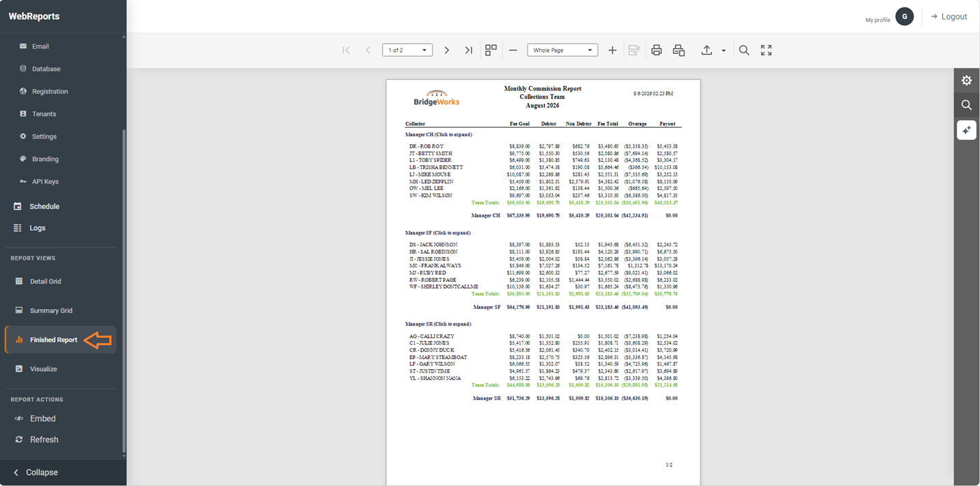Click My profile link

(877, 20)
